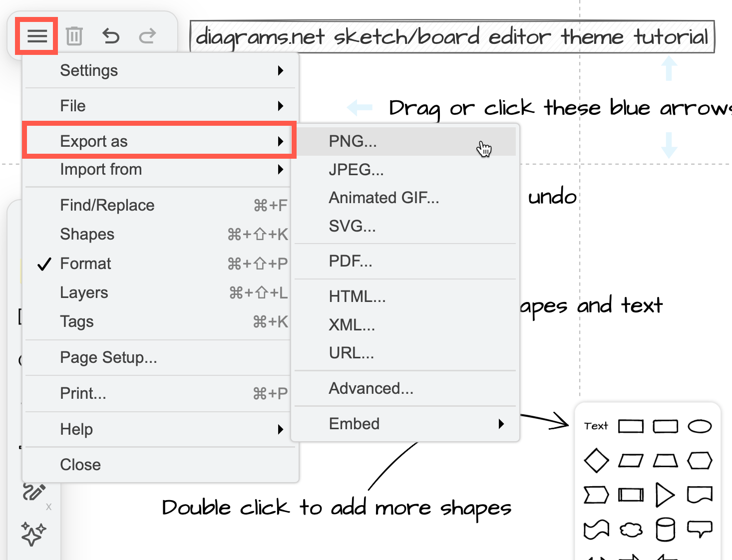Expand the File submenu
The width and height of the screenshot is (732, 560).
(161, 106)
